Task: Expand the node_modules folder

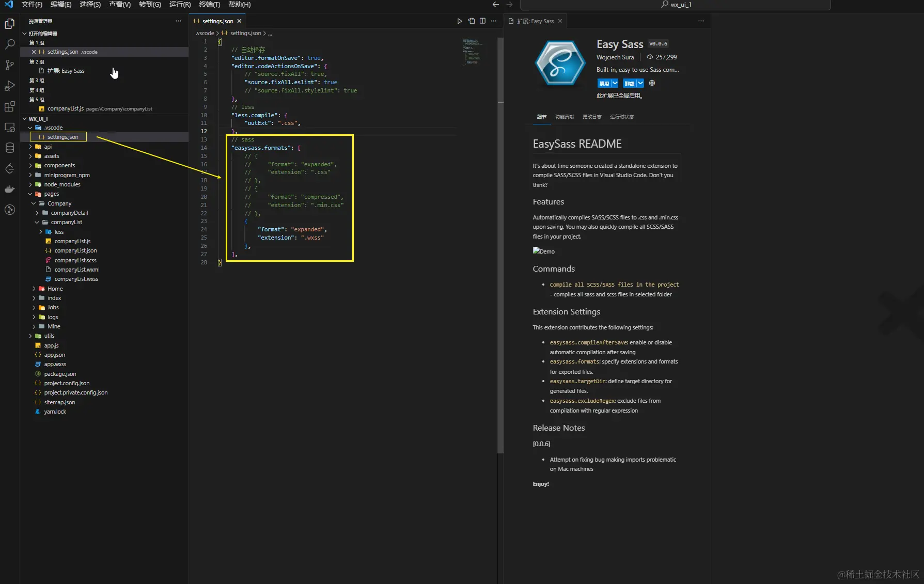Action: [30, 185]
